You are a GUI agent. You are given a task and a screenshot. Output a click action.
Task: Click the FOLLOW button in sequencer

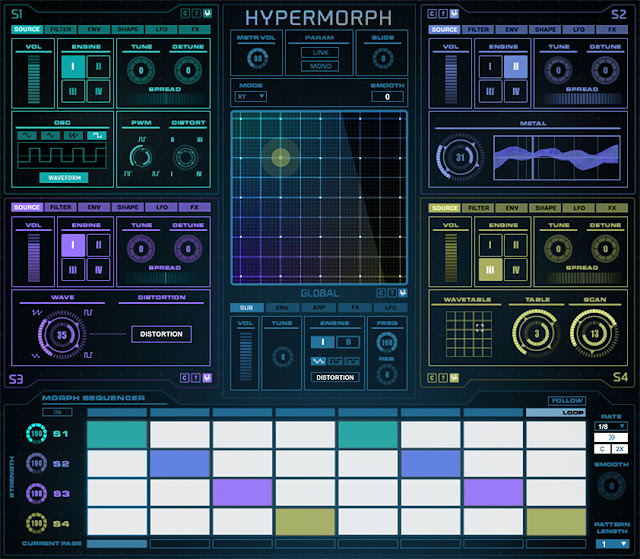coord(567,401)
